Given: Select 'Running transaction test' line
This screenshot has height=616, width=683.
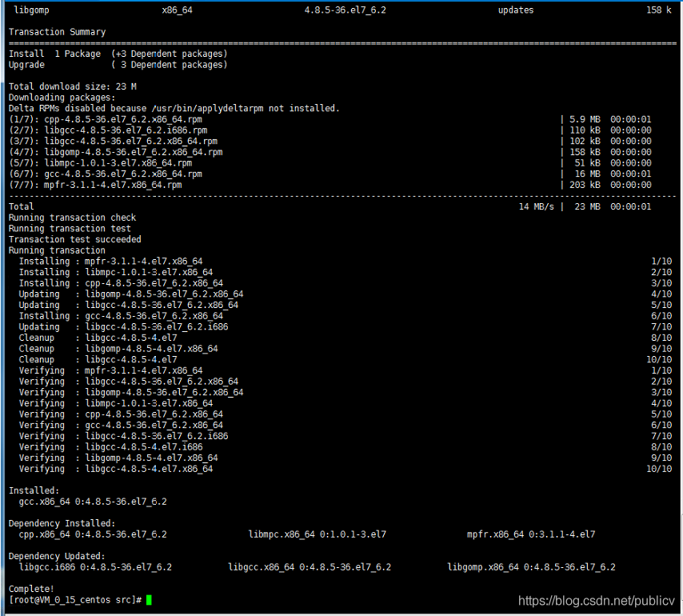Looking at the screenshot, I should point(70,228).
